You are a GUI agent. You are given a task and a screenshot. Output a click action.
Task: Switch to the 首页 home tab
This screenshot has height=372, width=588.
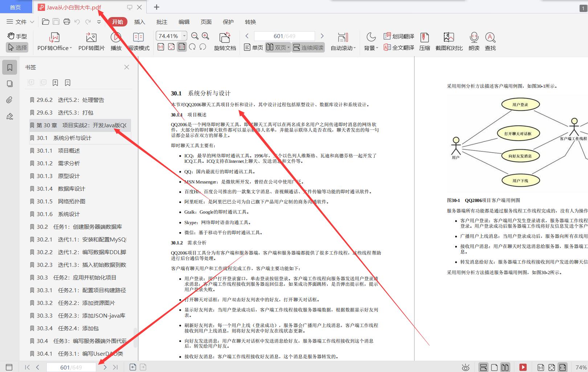[15, 7]
